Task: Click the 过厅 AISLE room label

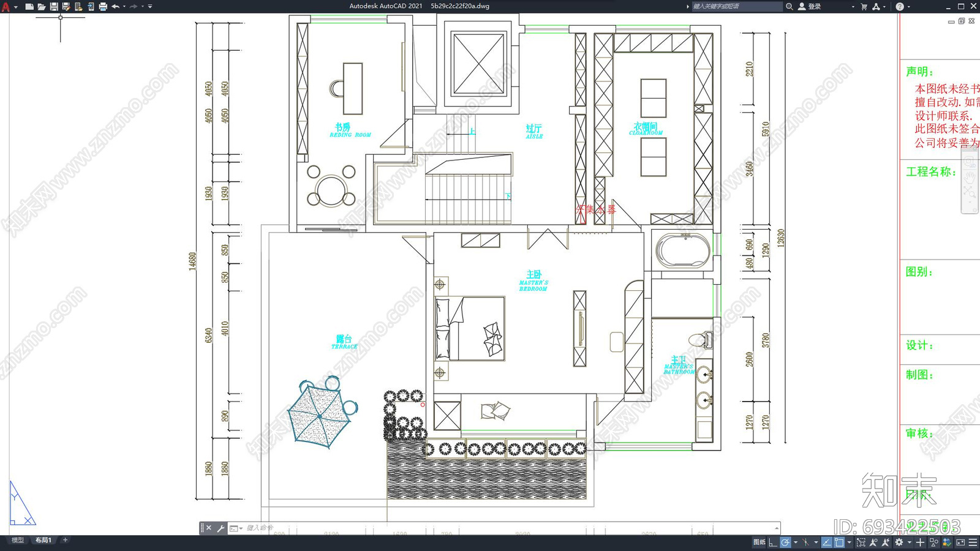Action: coord(534,131)
